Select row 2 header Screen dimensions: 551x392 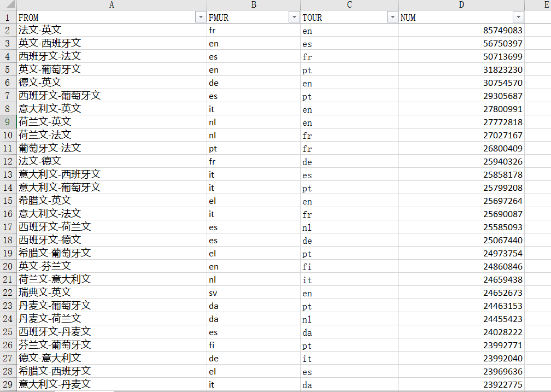[x=8, y=30]
